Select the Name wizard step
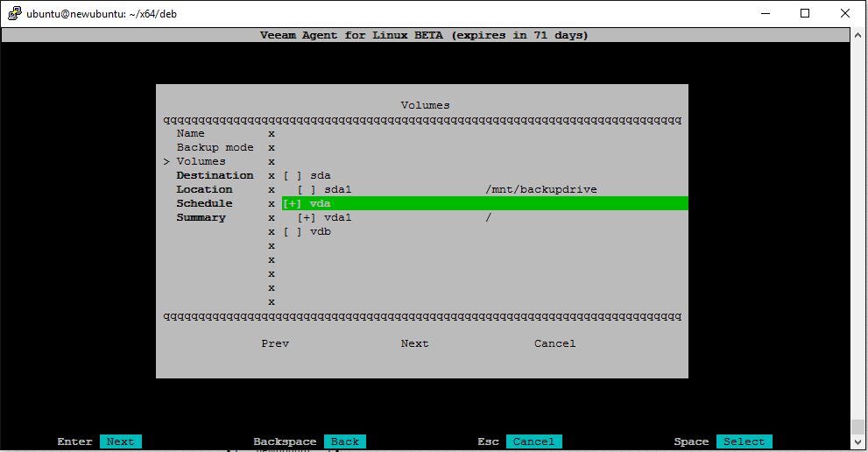The height and width of the screenshot is (452, 868). tap(190, 133)
